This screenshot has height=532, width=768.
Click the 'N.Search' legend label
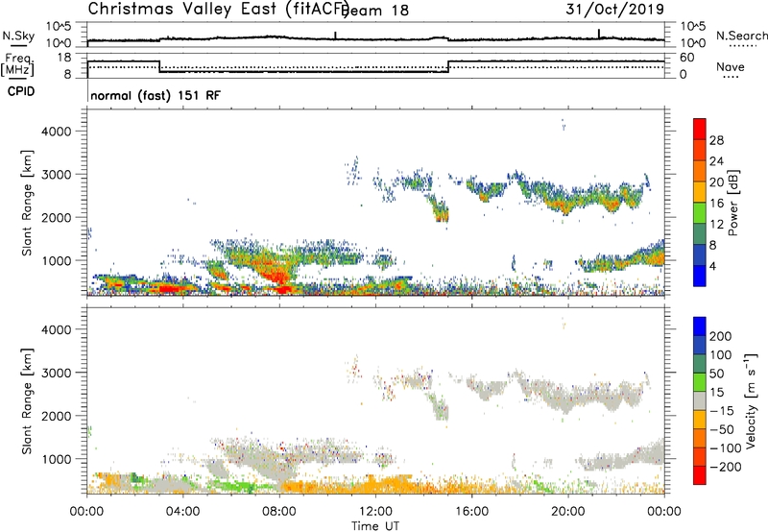741,36
